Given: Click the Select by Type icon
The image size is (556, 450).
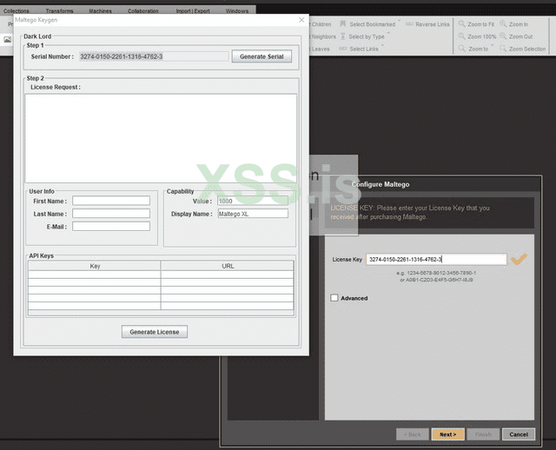Looking at the screenshot, I should click(x=343, y=36).
